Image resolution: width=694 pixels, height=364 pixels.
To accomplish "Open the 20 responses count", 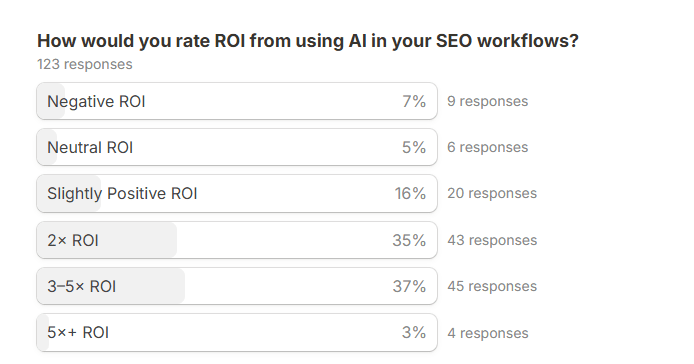I will [x=492, y=194].
